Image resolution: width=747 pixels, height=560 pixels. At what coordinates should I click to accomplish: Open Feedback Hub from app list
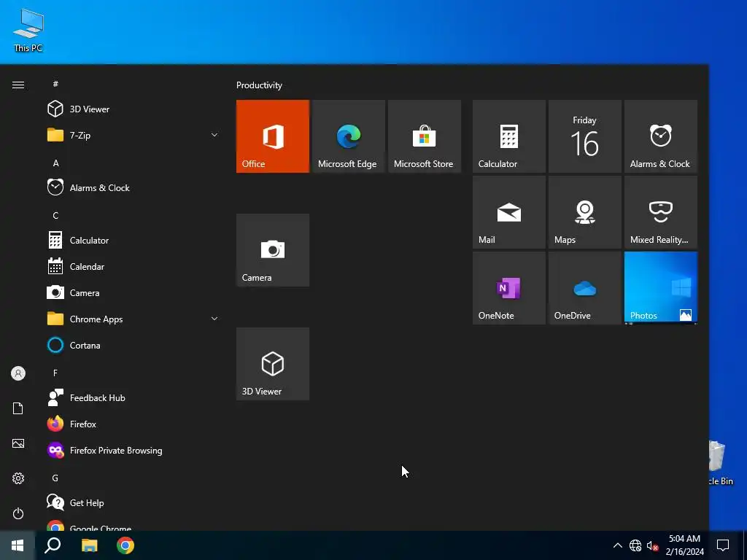133,397
